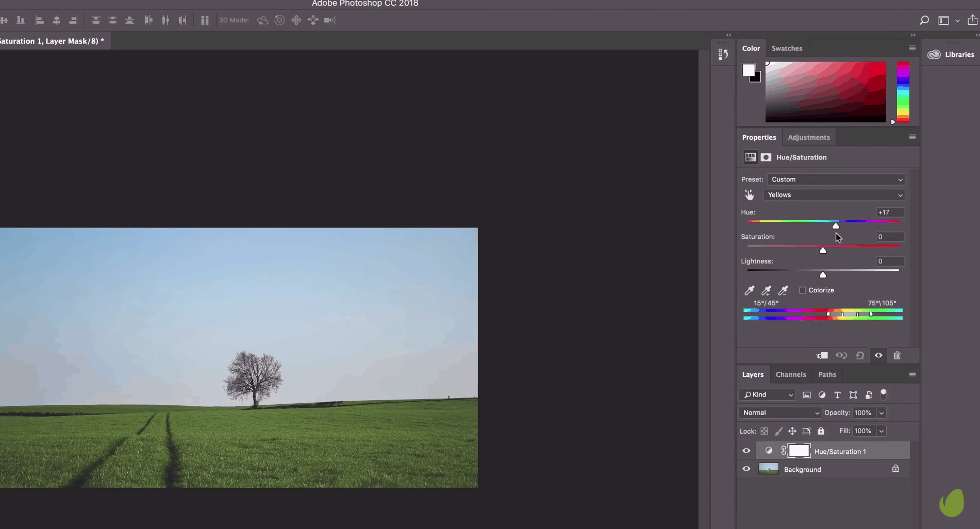Select 3D roll camera mode icon
Viewport: 980px width, 529px height.
(279, 20)
